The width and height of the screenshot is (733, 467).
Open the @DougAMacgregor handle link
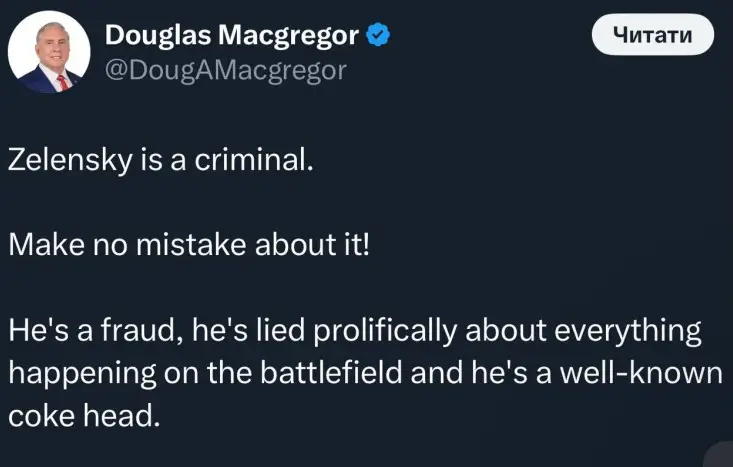coord(225,70)
